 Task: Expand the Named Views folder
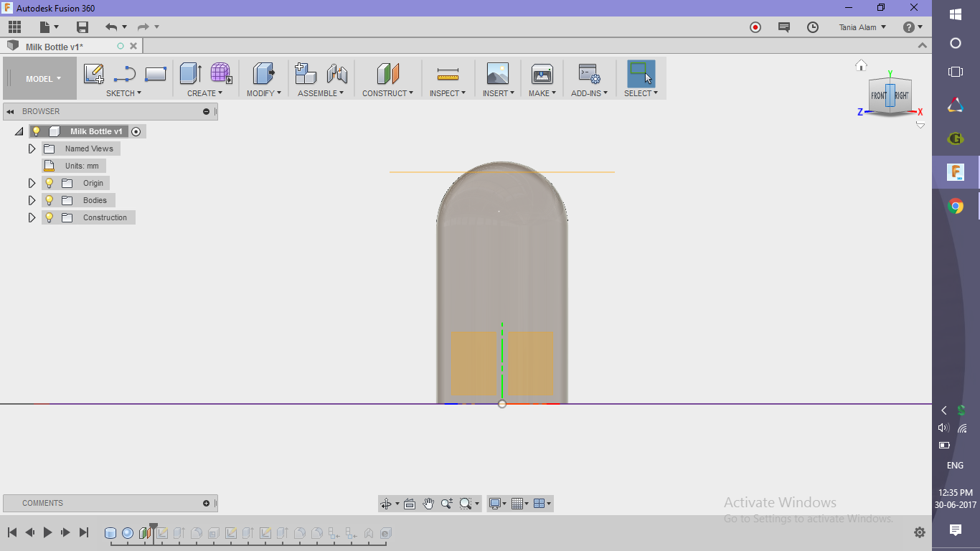point(32,149)
